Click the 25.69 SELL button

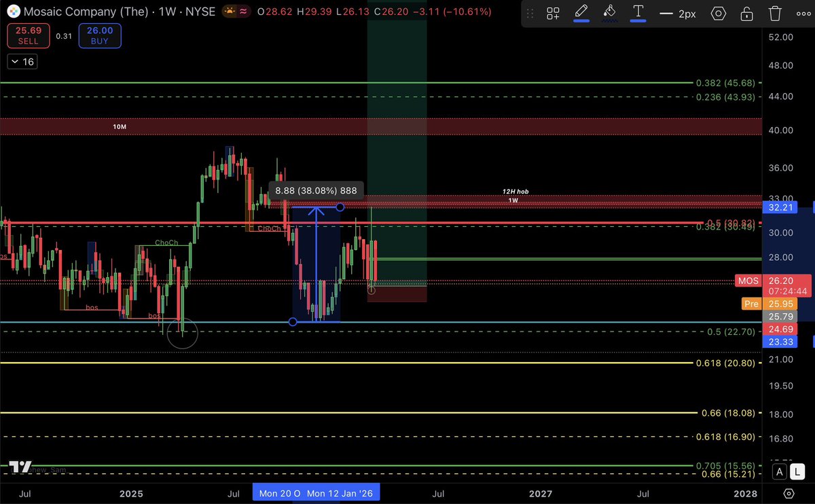27,35
